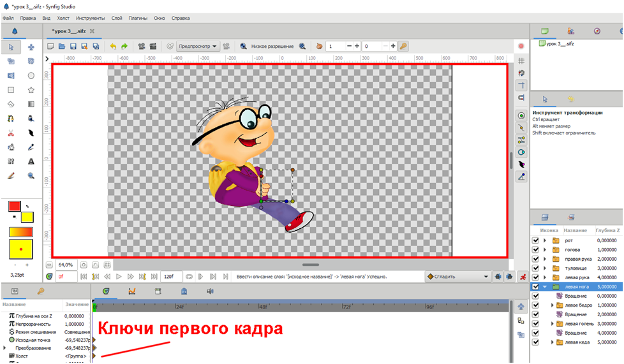Jump to the last frame button
This screenshot has height=364, width=624.
154,277
